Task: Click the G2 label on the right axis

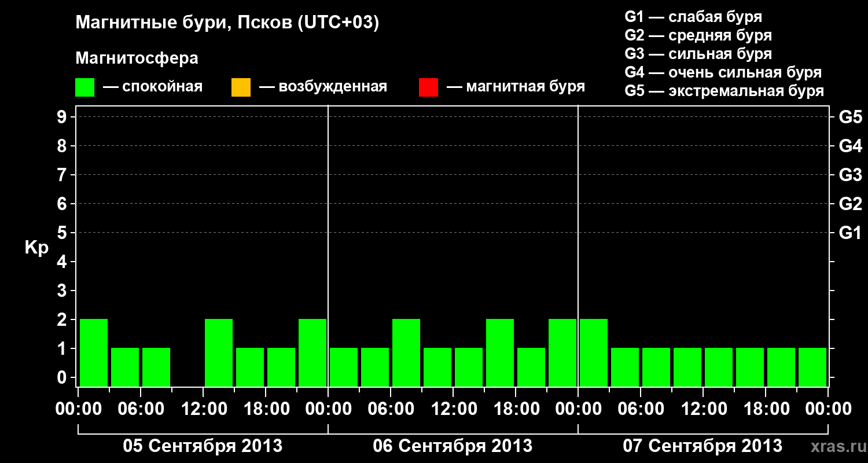Action: coord(851,204)
